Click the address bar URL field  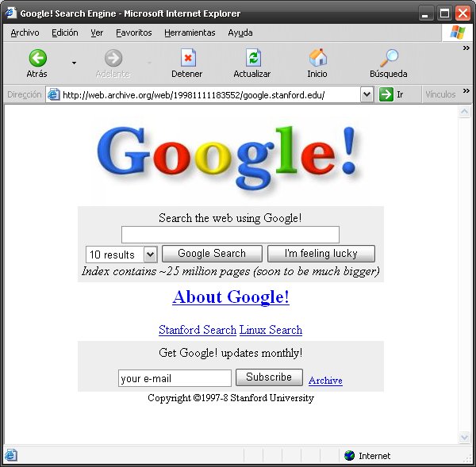(x=209, y=94)
